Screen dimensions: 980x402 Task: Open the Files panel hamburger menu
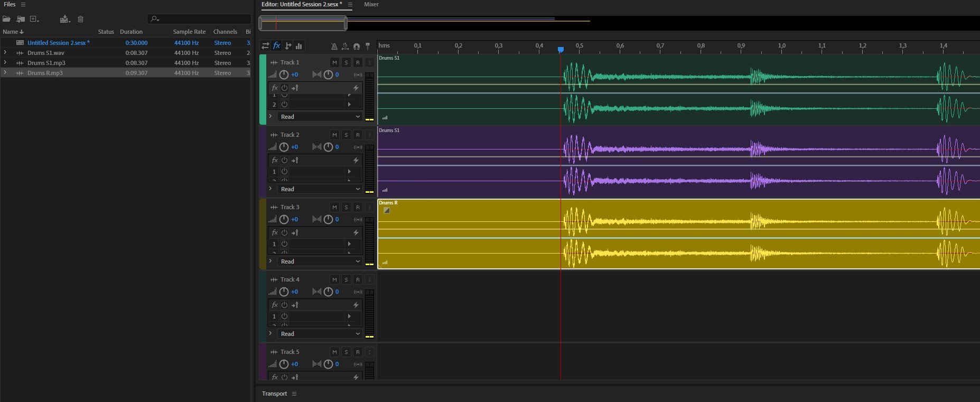[23, 4]
